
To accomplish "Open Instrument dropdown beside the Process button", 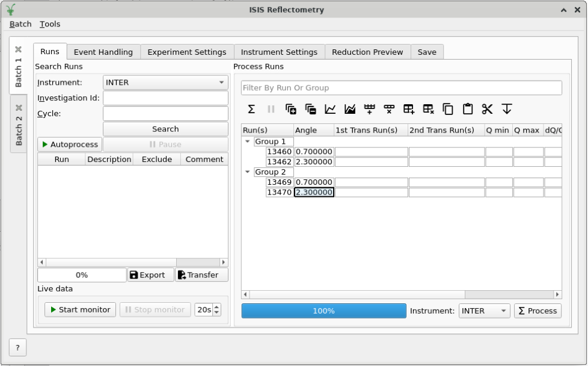I will (x=484, y=311).
